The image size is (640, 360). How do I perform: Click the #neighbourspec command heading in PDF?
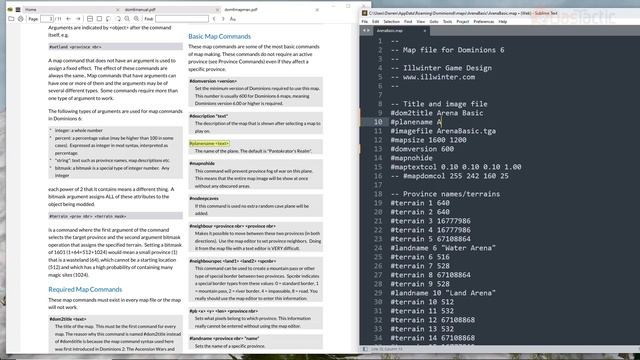233,261
